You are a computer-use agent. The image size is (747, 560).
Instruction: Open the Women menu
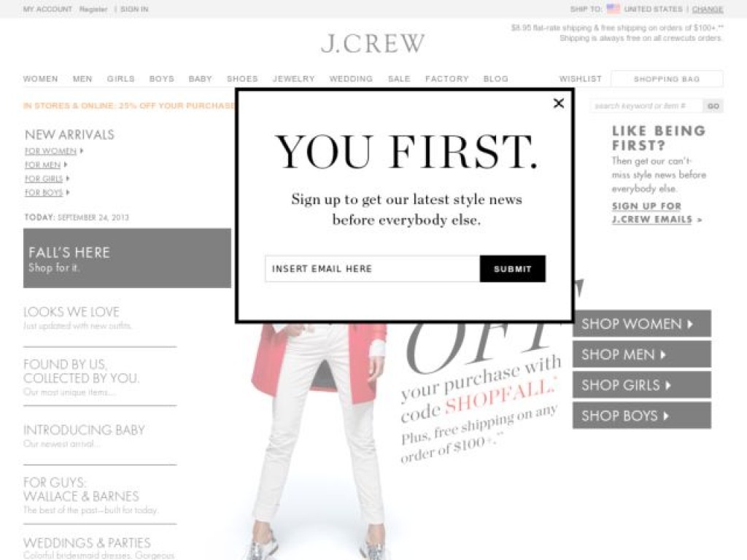(x=41, y=79)
